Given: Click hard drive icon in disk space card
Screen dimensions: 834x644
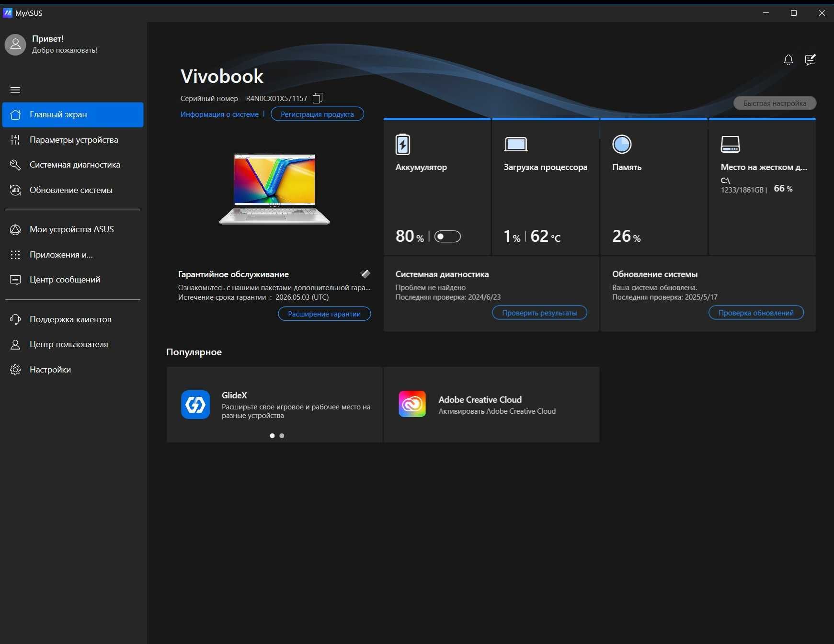Looking at the screenshot, I should pyautogui.click(x=730, y=144).
